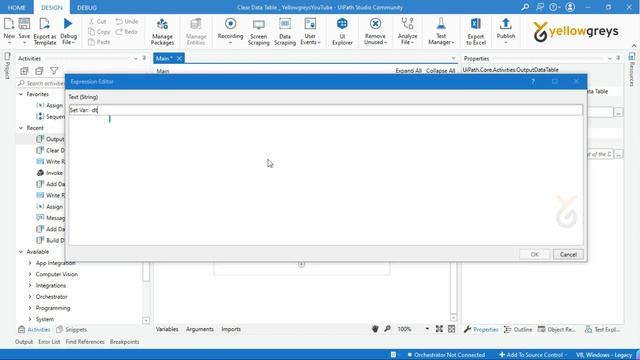Screen dimensions: 640x360
Task: Redo the last action
Action: tap(127, 31)
